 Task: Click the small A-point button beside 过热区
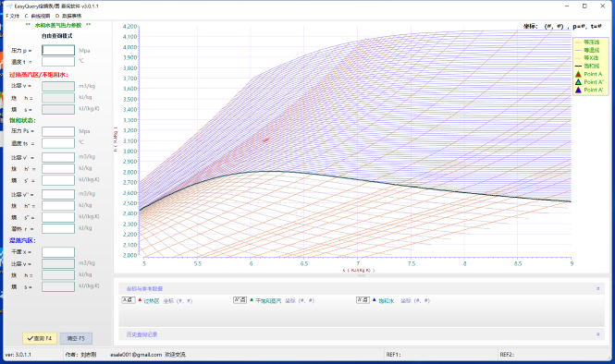pyautogui.click(x=129, y=300)
